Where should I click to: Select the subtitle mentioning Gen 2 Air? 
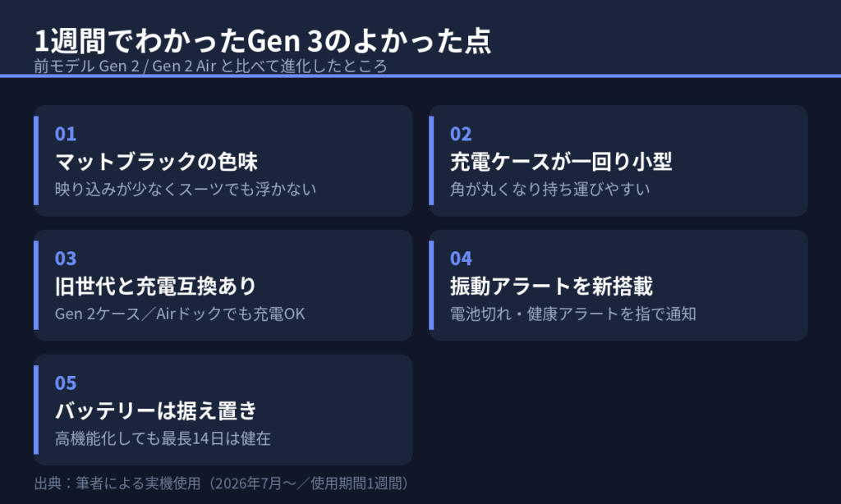[210, 66]
